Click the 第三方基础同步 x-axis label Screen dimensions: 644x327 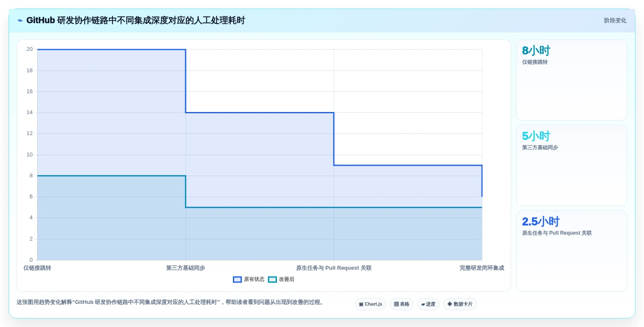click(x=185, y=268)
